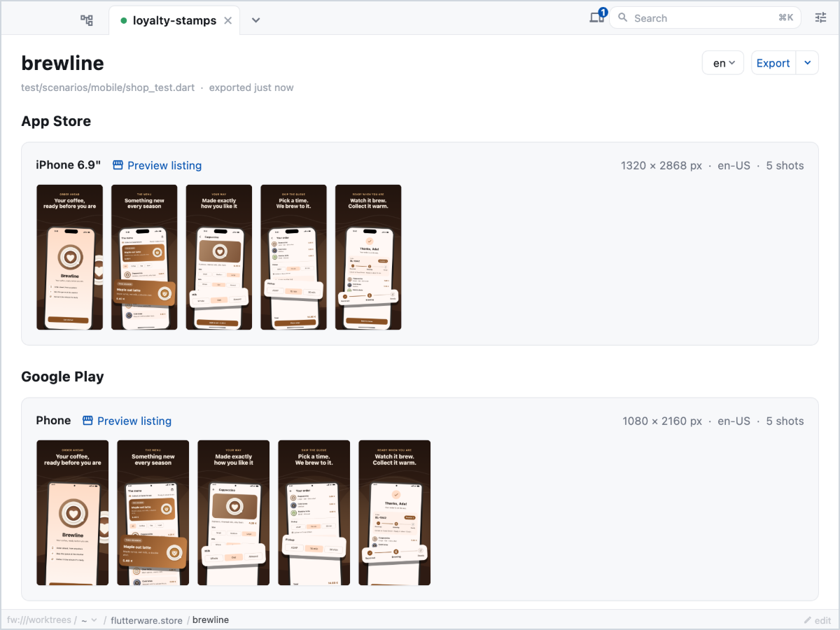Select Google Play shot 'Pick a time. We brew to it.'

(x=314, y=512)
